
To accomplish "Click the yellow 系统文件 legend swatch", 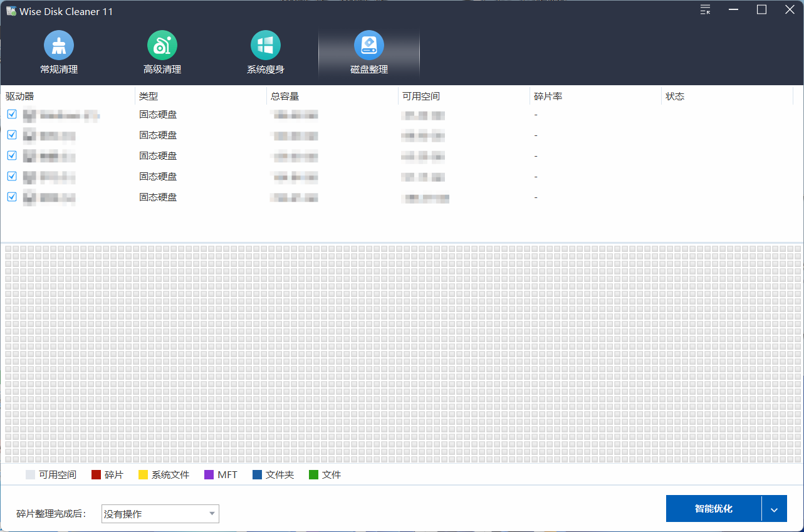I will tap(144, 475).
